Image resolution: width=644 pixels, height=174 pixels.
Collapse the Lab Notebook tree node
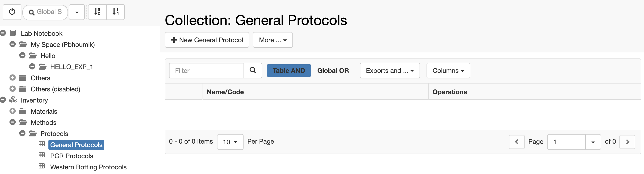tap(3, 33)
